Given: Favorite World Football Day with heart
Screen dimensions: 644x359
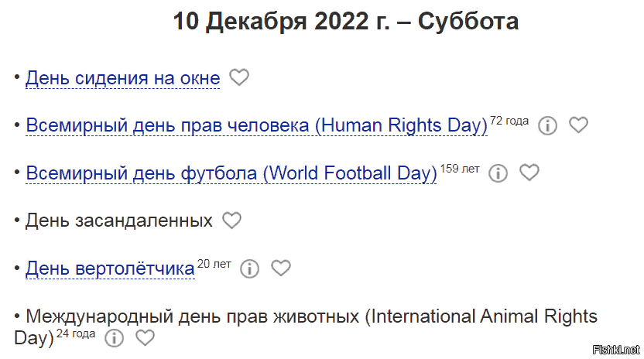Looking at the screenshot, I should point(529,173).
